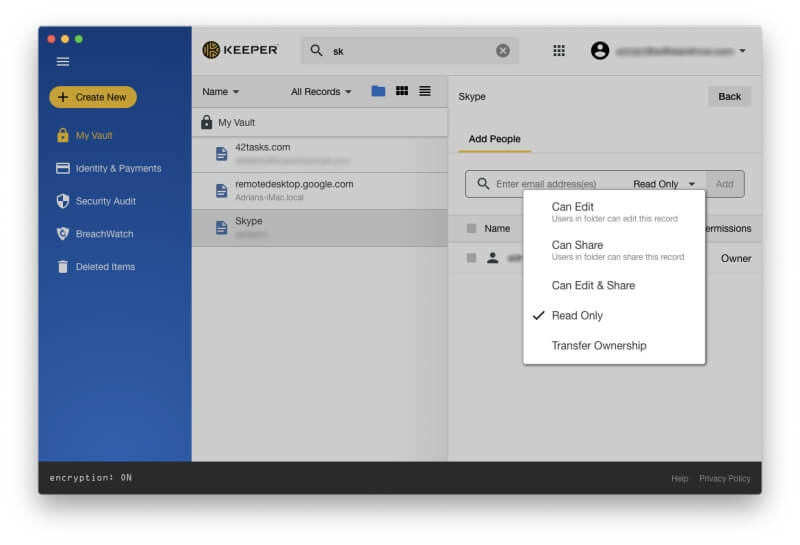Click the My Vault lock icon in sidebar

pos(62,135)
